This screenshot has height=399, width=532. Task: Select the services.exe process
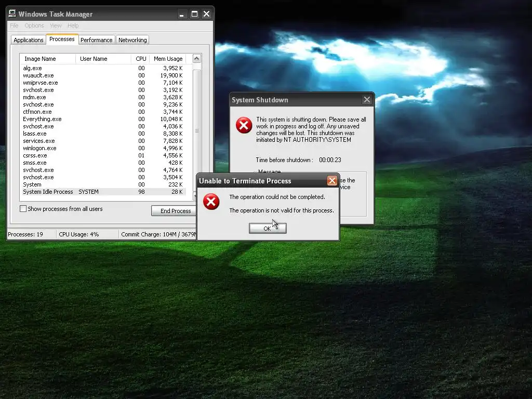[x=103, y=141]
